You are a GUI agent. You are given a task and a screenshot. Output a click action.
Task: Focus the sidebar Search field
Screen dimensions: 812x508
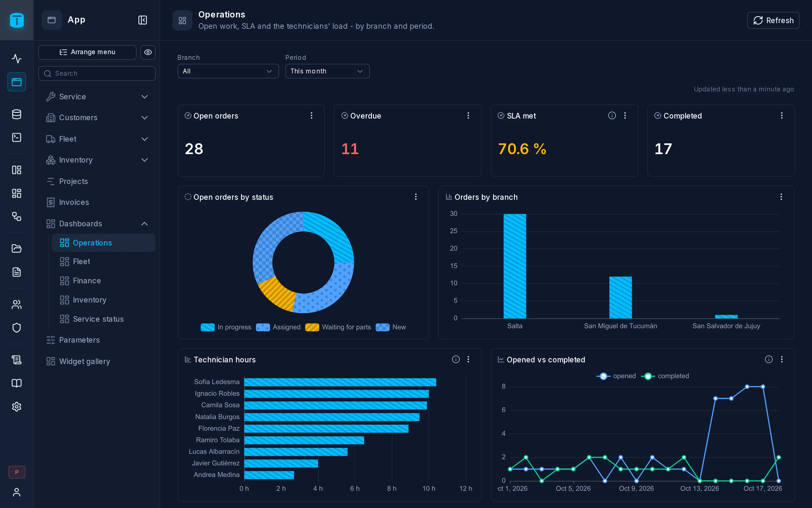(97, 73)
